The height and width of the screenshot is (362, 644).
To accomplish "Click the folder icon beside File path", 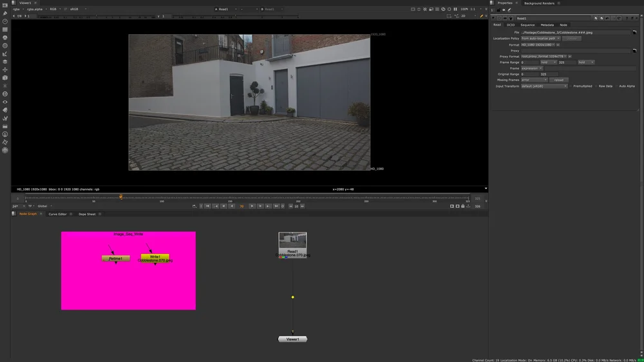I will click(634, 32).
